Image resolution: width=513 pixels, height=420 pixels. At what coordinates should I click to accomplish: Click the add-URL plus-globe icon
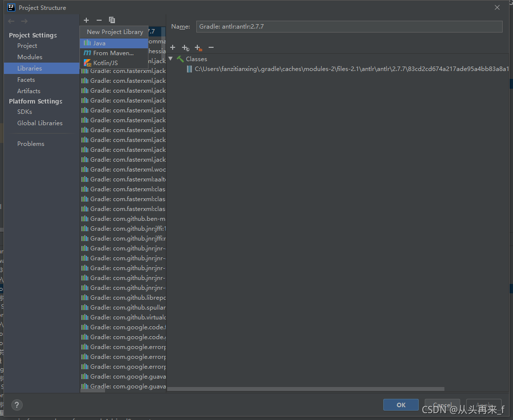coord(185,48)
